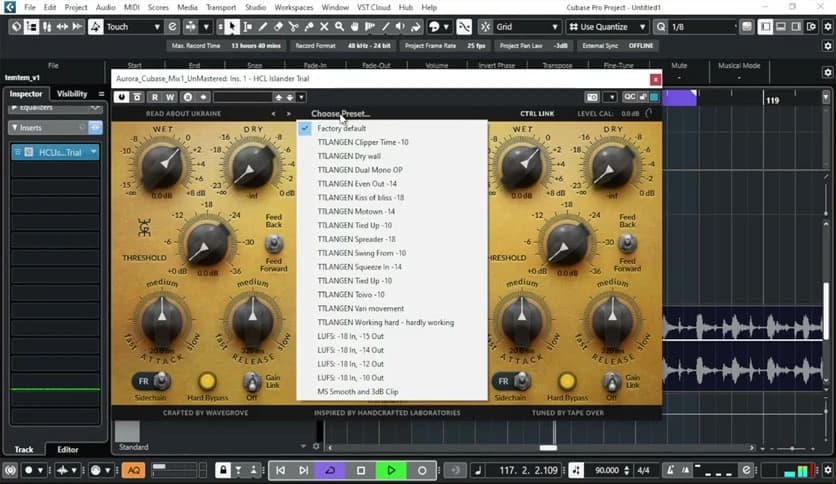Click the plugin snapshot camera icon
Screen dimensions: 836x484
click(592, 97)
